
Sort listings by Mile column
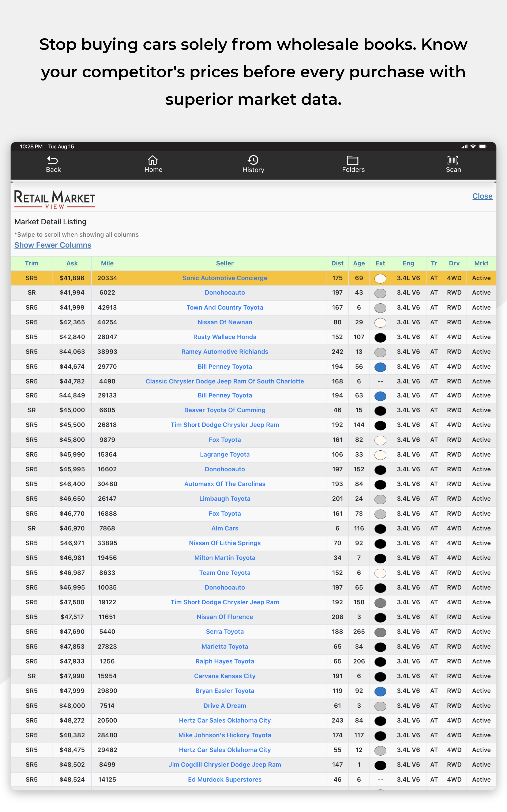click(107, 263)
